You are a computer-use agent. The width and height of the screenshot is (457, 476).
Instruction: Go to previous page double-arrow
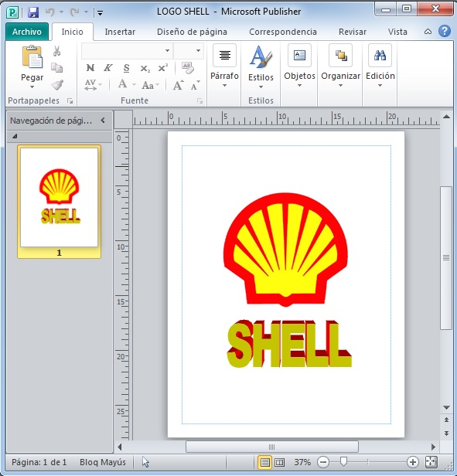coord(446,420)
